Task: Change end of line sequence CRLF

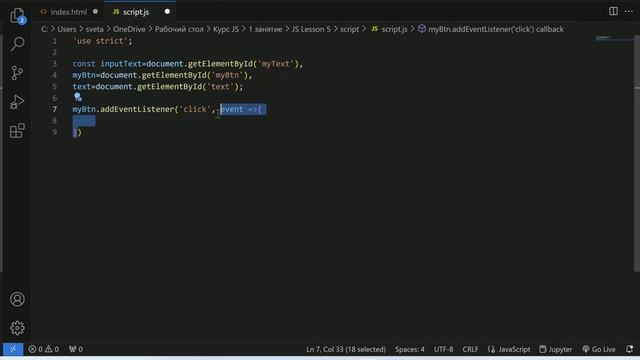Action: [470, 349]
